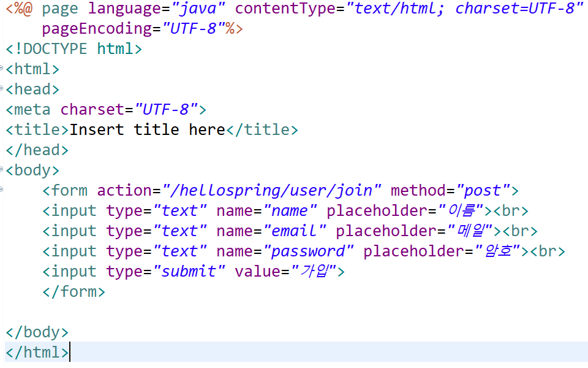The width and height of the screenshot is (588, 368).
Task: Click the contentType attribute value "text/html; charset=UTF-8"
Action: coord(465,8)
